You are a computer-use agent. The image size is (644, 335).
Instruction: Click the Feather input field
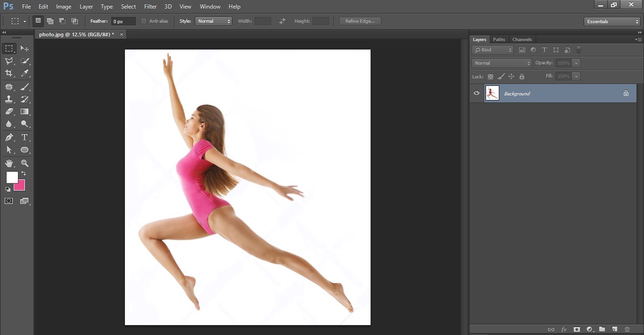(123, 21)
